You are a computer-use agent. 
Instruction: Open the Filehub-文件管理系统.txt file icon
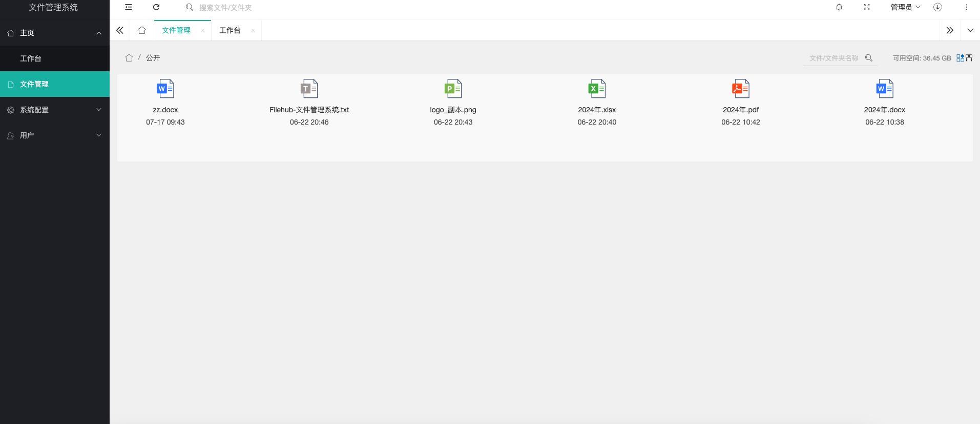[x=309, y=89]
